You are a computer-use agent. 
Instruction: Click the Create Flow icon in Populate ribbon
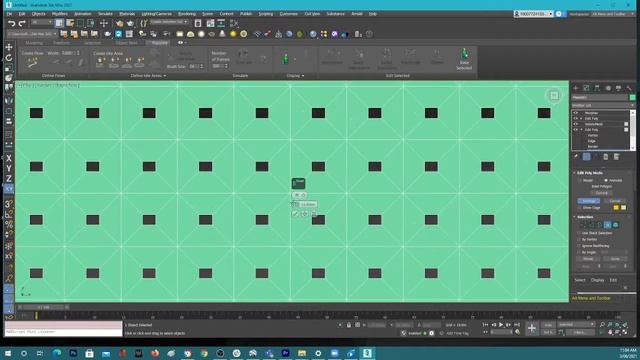pos(32,62)
